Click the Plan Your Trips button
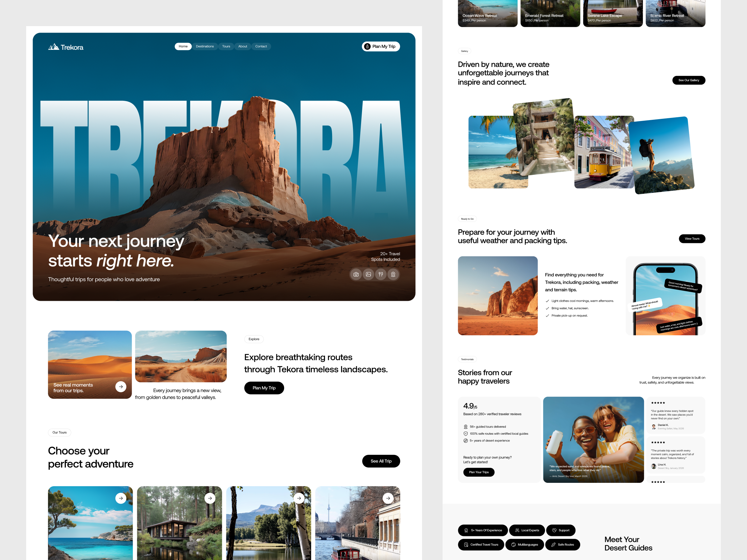747x560 pixels. pyautogui.click(x=479, y=472)
